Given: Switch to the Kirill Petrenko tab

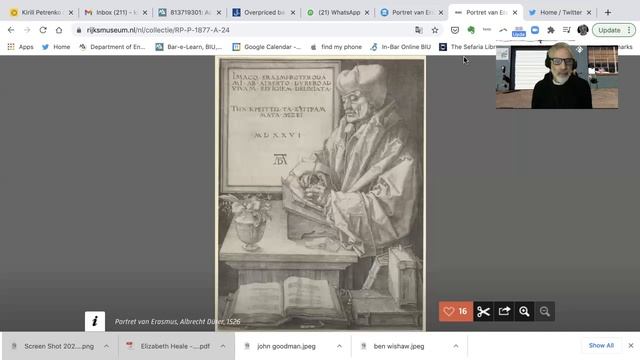Looking at the screenshot, I should 41,13.
